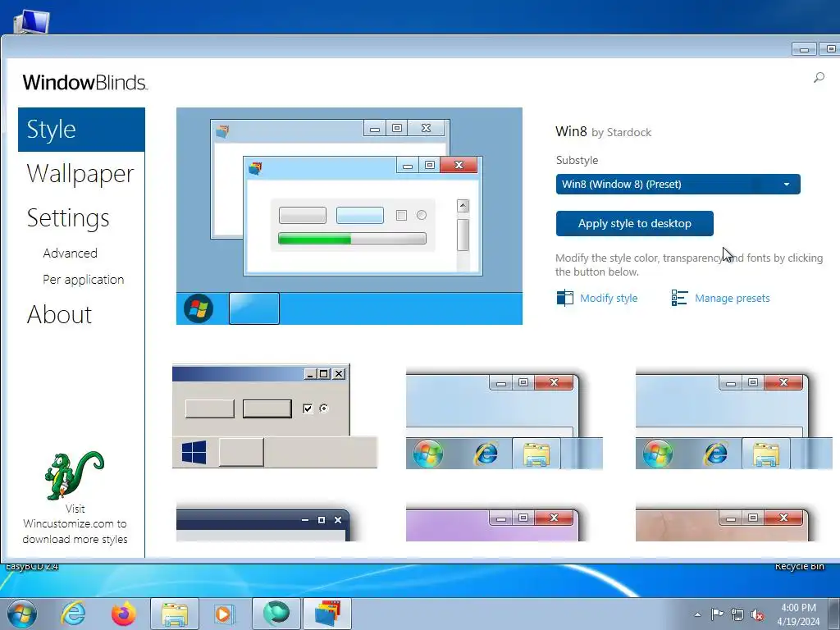Image resolution: width=840 pixels, height=630 pixels.
Task: Click the computer icon on the desktop
Action: (31, 22)
